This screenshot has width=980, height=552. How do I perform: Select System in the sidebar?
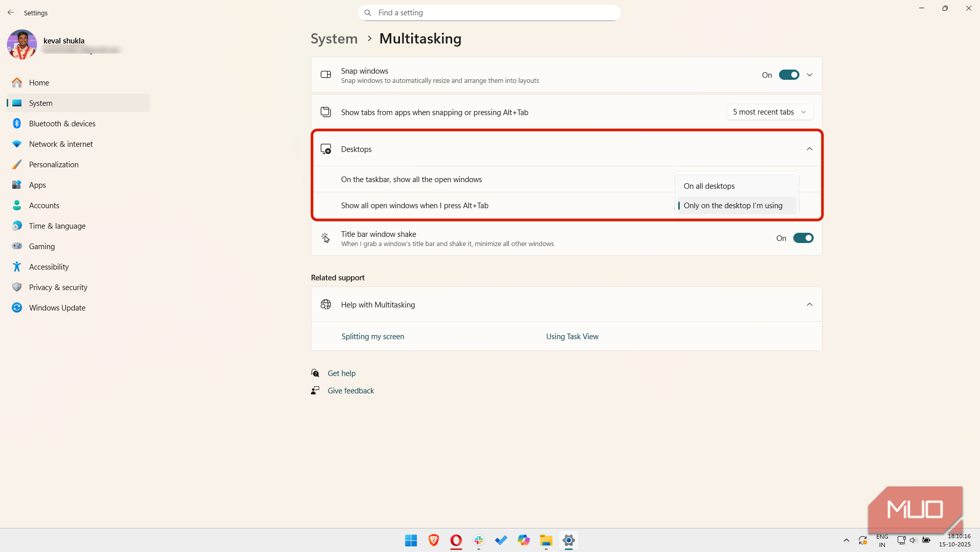point(78,103)
